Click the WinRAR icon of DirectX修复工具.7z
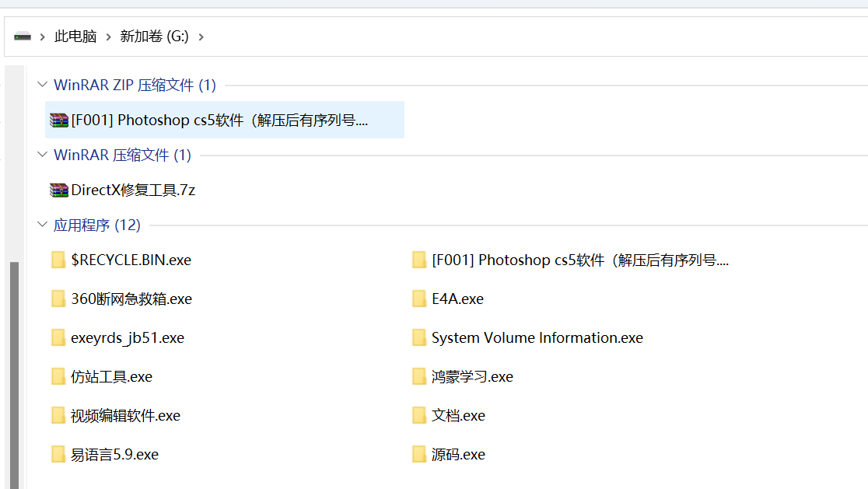 pos(58,190)
